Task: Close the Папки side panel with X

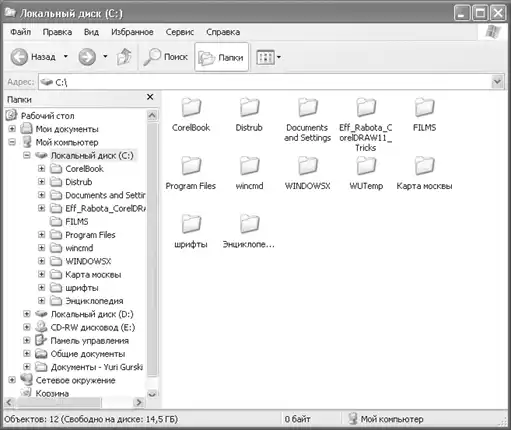Action: point(150,97)
